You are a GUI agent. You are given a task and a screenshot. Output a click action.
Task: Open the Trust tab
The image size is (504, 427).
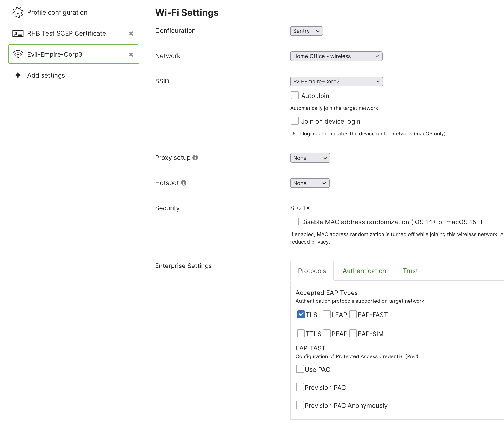point(410,271)
